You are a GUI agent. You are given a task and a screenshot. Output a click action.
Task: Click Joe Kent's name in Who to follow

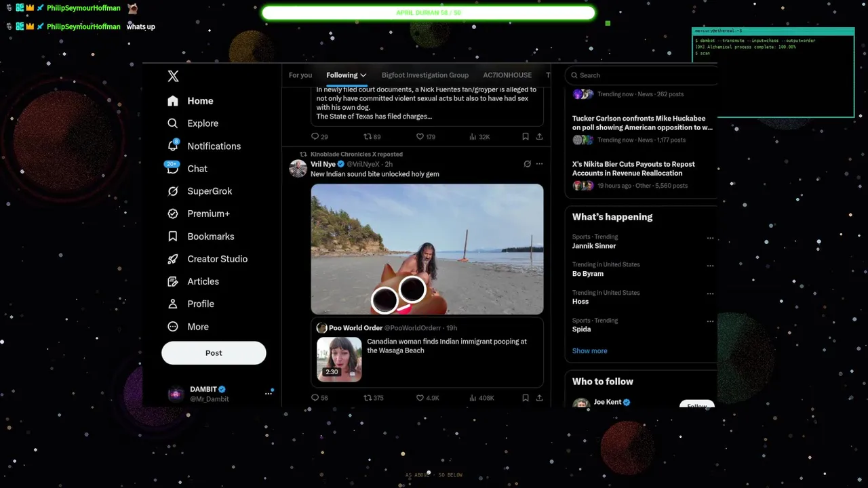coord(608,402)
